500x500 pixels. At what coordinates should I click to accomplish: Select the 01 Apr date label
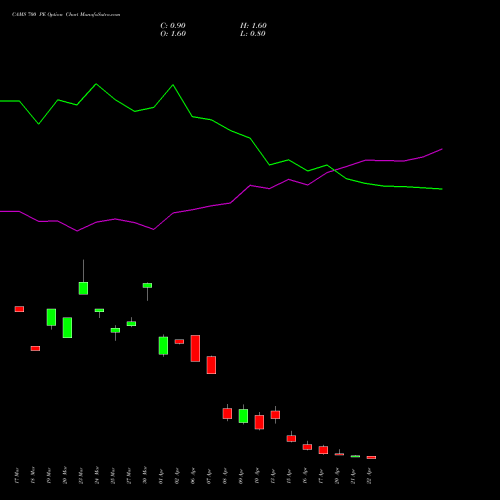pyautogui.click(x=161, y=476)
